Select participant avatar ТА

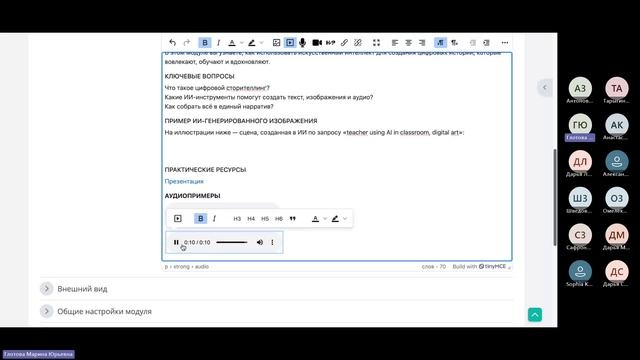click(x=617, y=89)
